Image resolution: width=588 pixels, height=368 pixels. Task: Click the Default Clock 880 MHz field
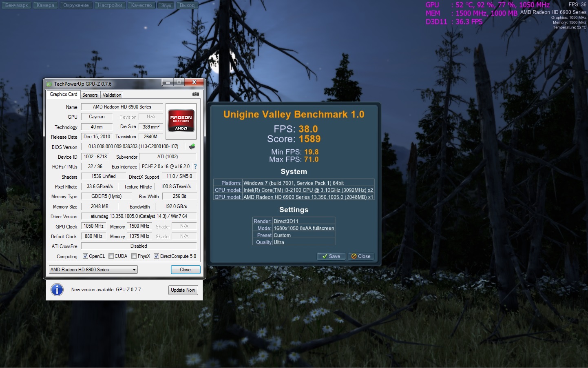94,236
